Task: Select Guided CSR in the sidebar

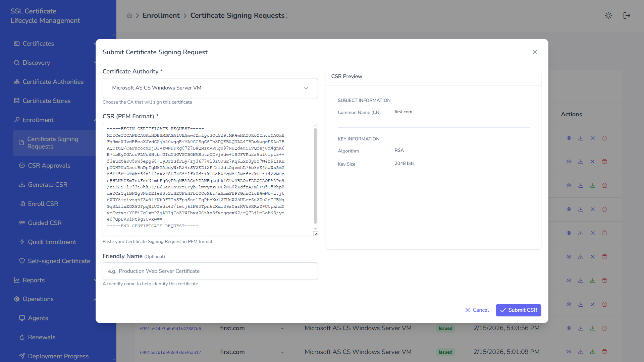Action: [x=45, y=223]
